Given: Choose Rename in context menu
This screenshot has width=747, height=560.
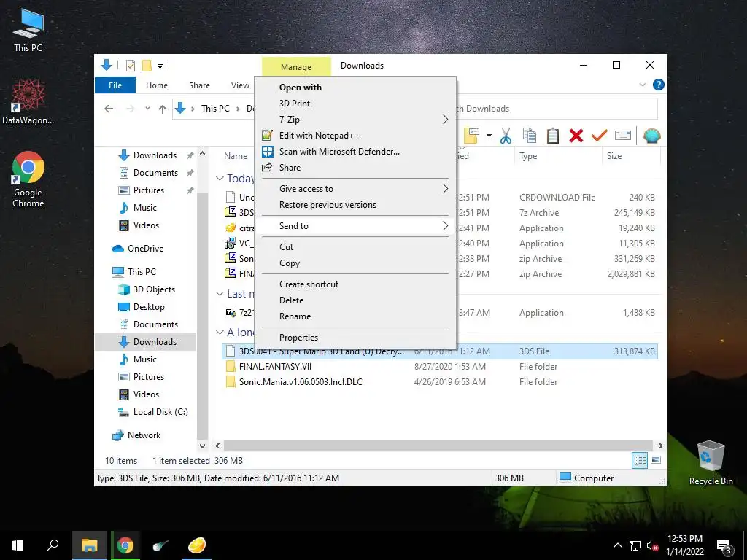Looking at the screenshot, I should tap(295, 316).
